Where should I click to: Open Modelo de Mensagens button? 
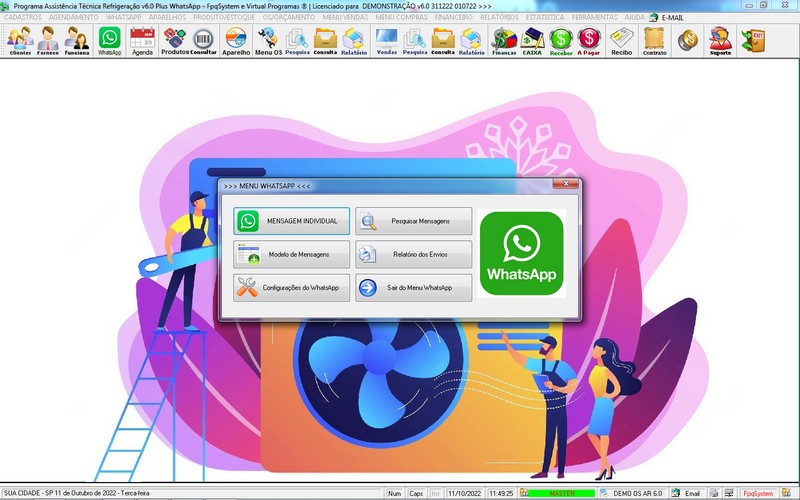click(x=291, y=254)
